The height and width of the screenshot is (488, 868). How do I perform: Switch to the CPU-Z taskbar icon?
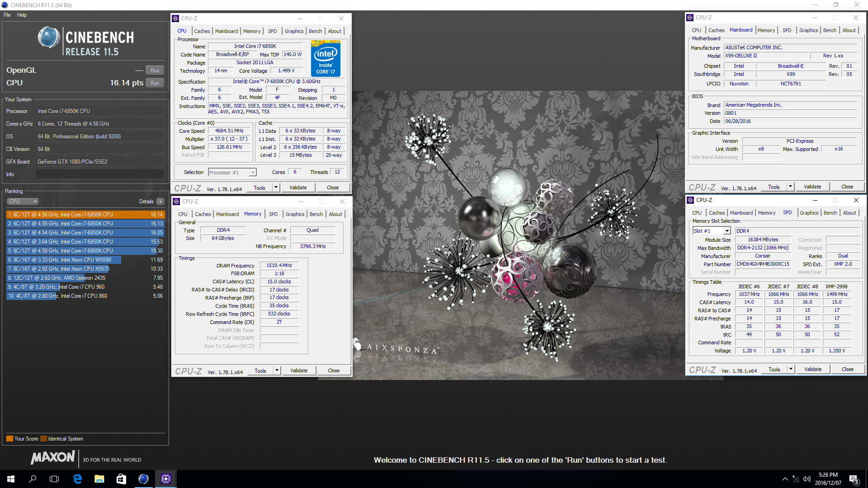(x=165, y=479)
